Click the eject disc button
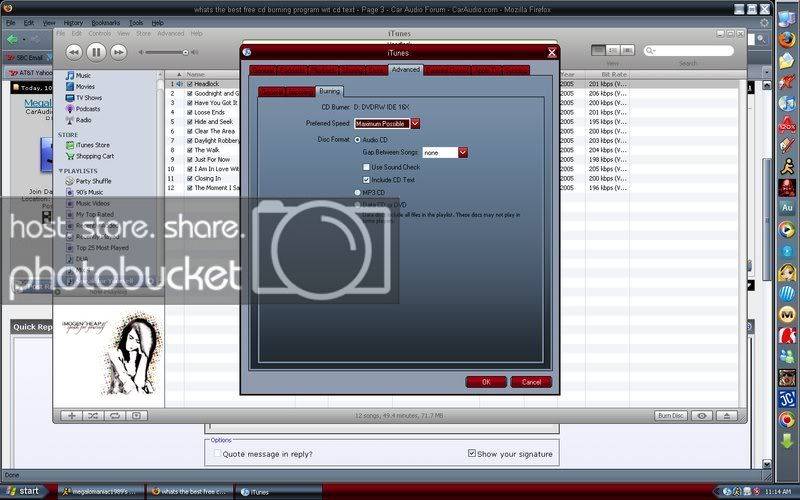Screen dimensions: 800x500 click(x=727, y=416)
